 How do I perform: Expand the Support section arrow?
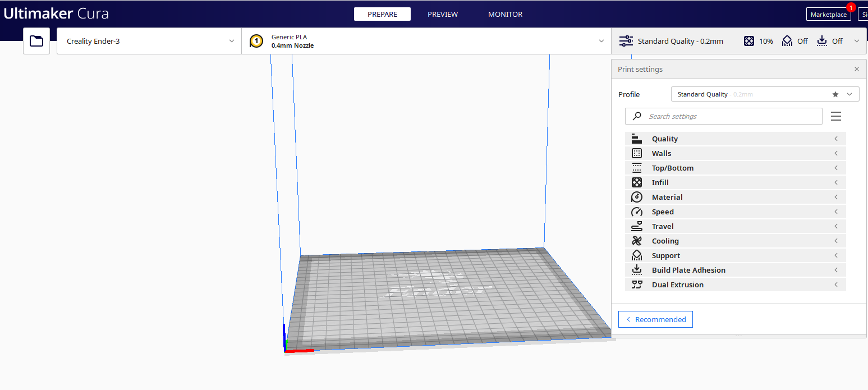[x=836, y=255]
